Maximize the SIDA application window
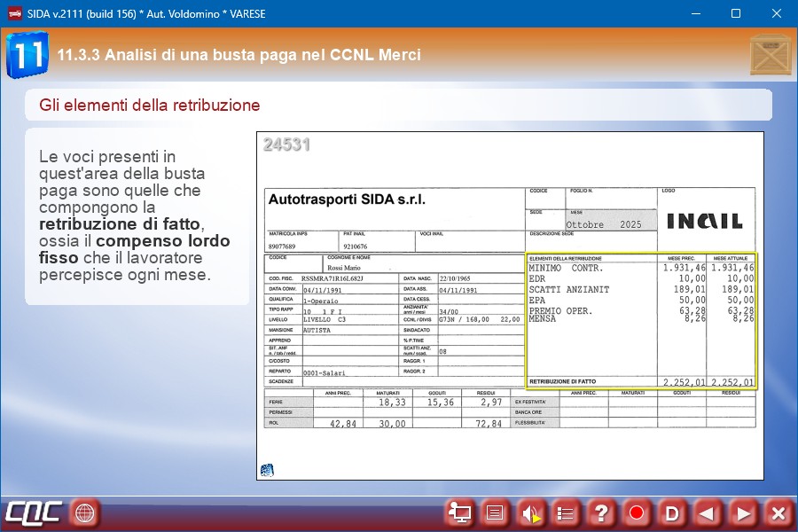 point(735,14)
